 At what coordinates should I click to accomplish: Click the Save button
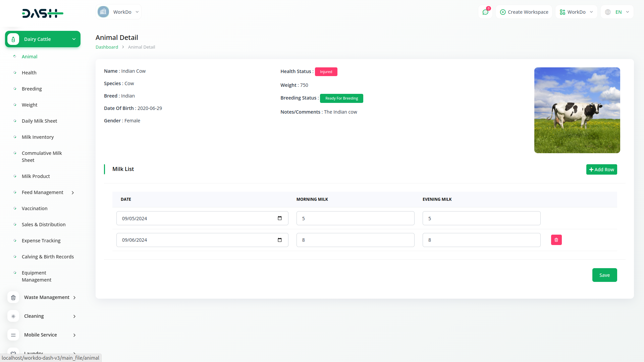coord(604,275)
